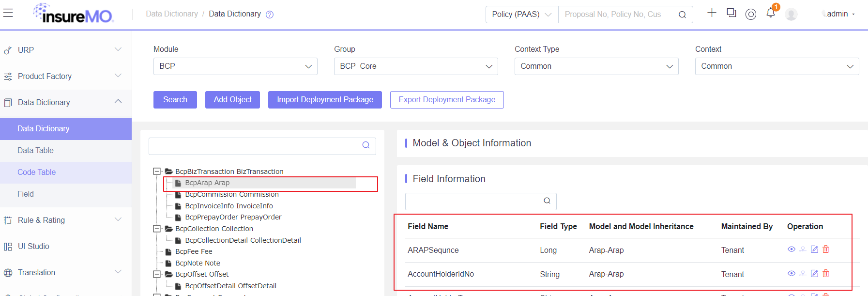Viewport: 868px width, 296px height.
Task: Collapse the Data Dictionary sidebar section
Action: click(x=118, y=102)
